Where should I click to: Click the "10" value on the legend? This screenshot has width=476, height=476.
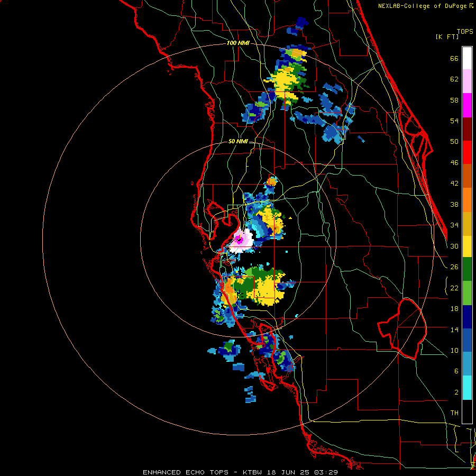coord(454,350)
